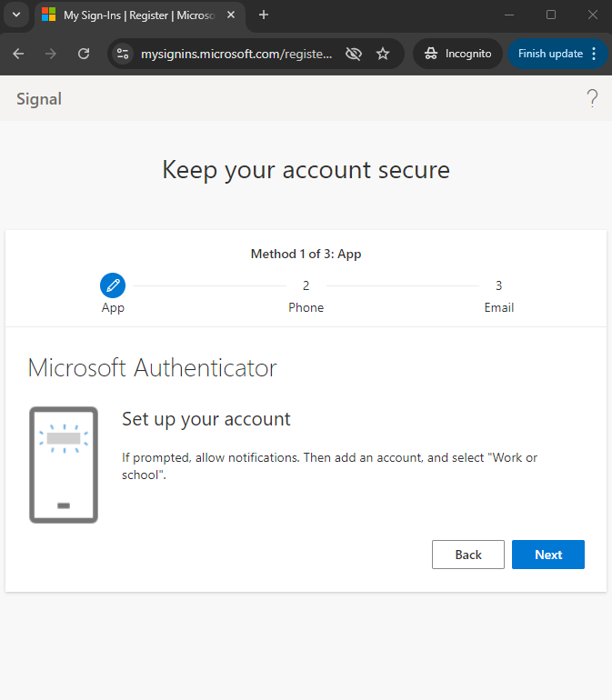
Task: Select step 2 Phone in progress
Action: click(306, 296)
